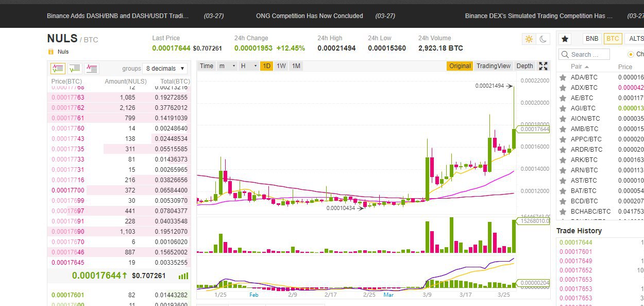This screenshot has height=306, width=644.
Task: Open AGI/BTC pair in market list
Action: pos(583,108)
